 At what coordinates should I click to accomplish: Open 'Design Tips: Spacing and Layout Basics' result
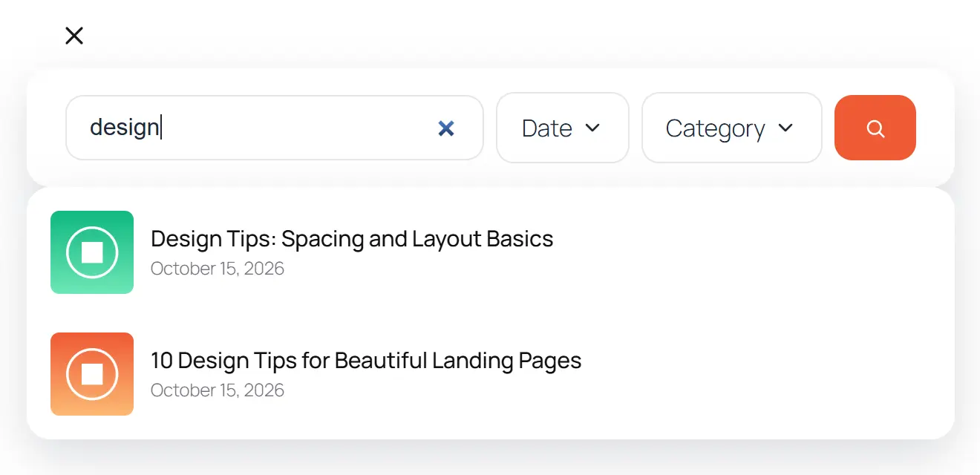point(352,239)
